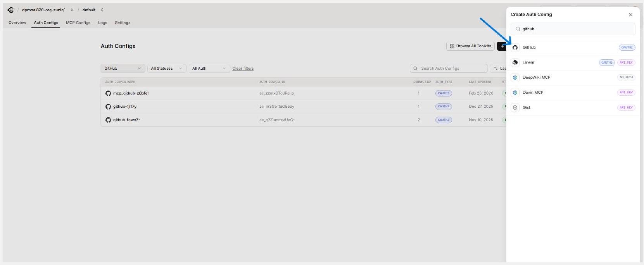Click the AUTH CONFIG NAME column header

tap(120, 82)
